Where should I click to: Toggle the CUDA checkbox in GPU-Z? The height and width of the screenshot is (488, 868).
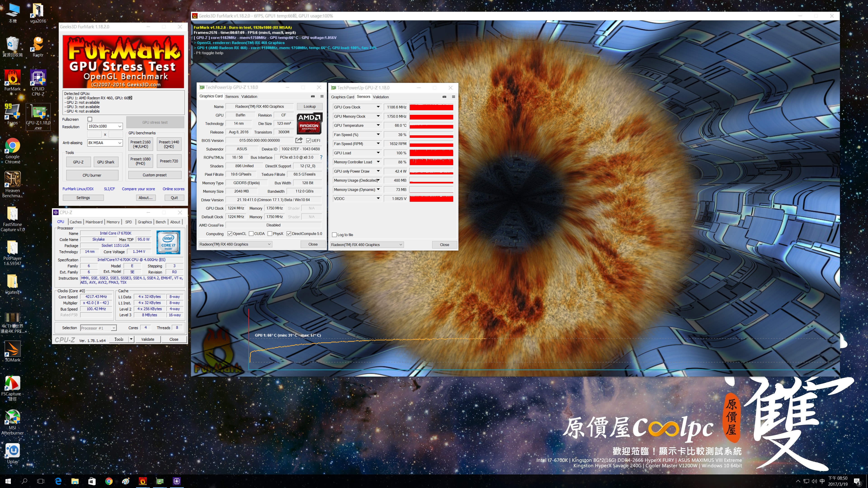click(x=251, y=234)
